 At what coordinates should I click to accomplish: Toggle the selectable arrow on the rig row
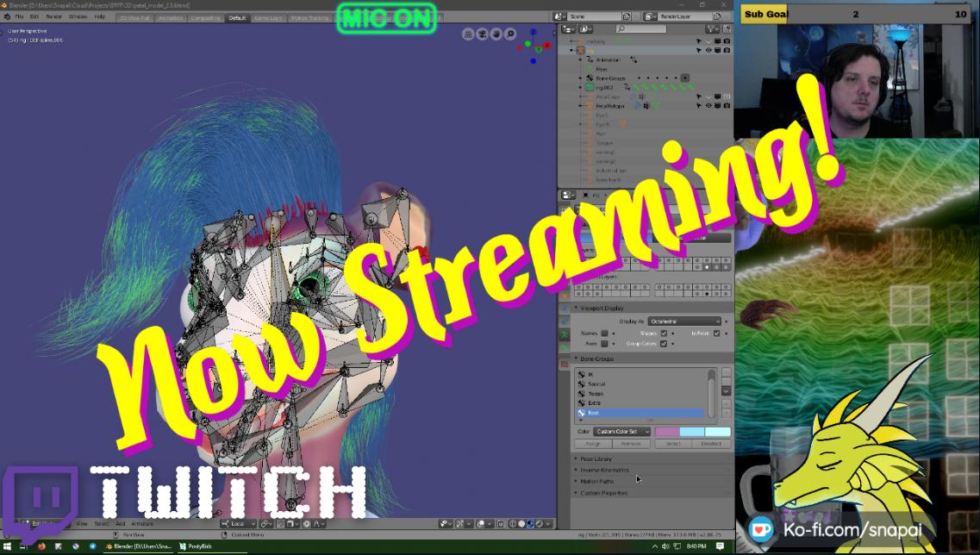(699, 51)
